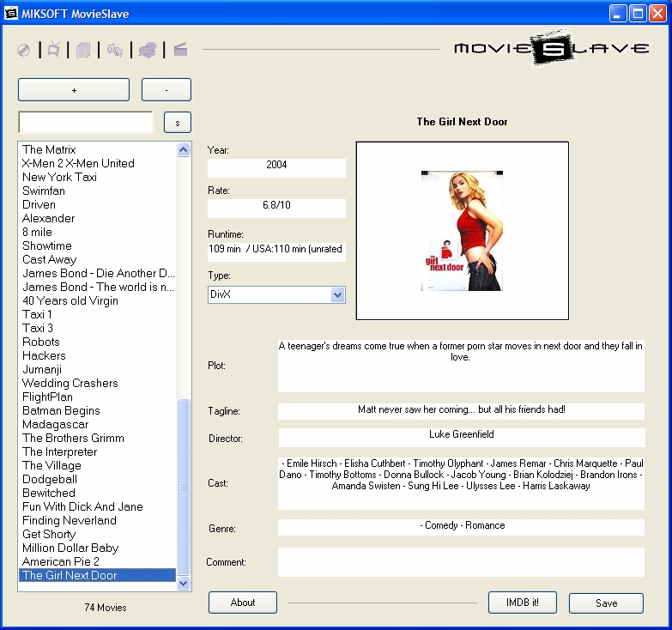Open the Type dropdown showing DivX
672x630 pixels.
point(337,295)
